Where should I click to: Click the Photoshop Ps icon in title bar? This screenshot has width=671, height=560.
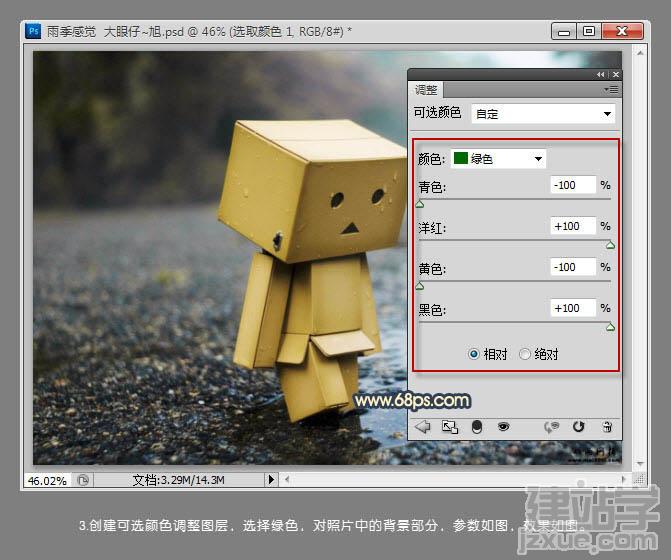click(x=33, y=31)
